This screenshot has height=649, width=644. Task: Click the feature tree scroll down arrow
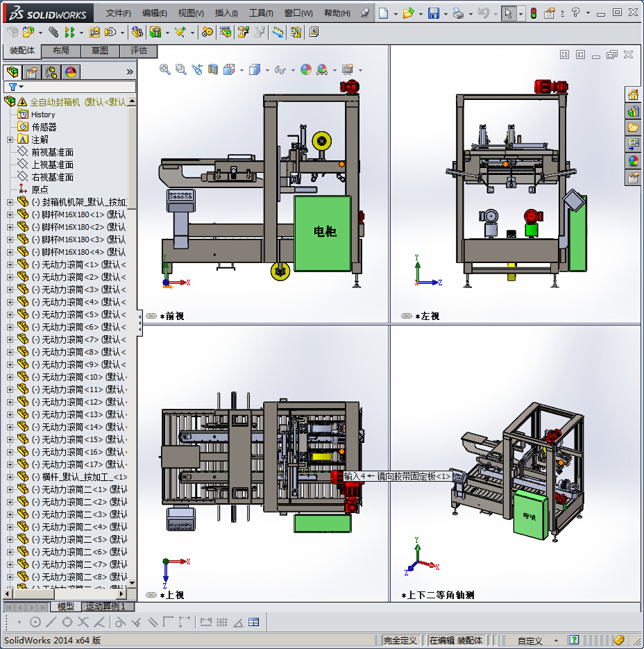coord(132,582)
